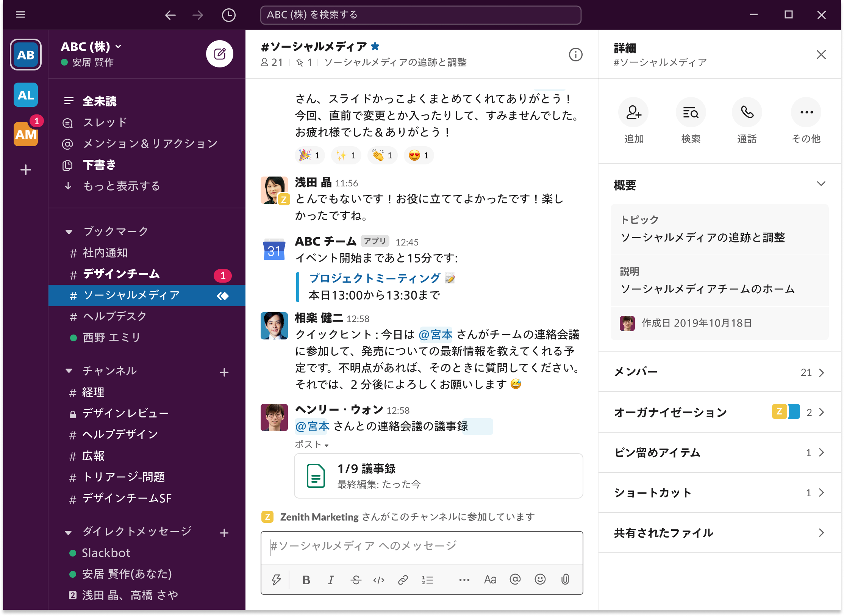Viewport: 844px width, 616px height.
Task: Toggle the party popper reaction
Action: (x=309, y=155)
